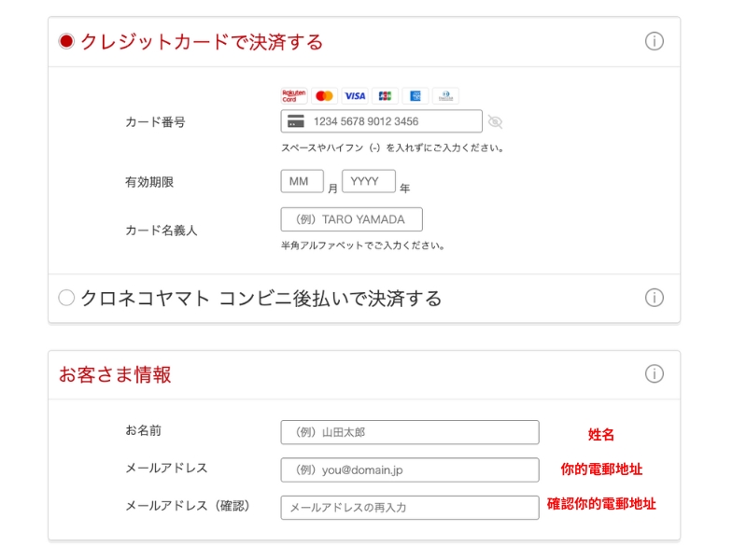Click the VISA card logo
747x560 pixels.
coord(355,96)
